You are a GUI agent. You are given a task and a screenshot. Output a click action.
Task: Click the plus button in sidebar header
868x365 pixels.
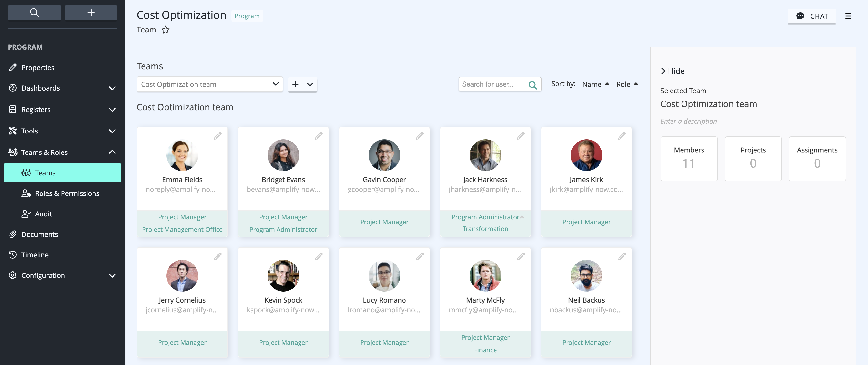coord(91,13)
